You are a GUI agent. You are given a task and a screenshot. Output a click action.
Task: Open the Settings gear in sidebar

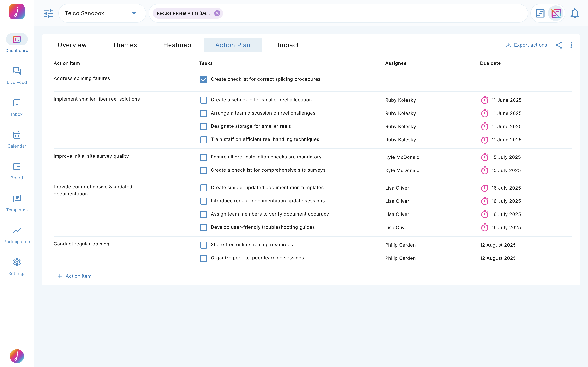tap(17, 262)
